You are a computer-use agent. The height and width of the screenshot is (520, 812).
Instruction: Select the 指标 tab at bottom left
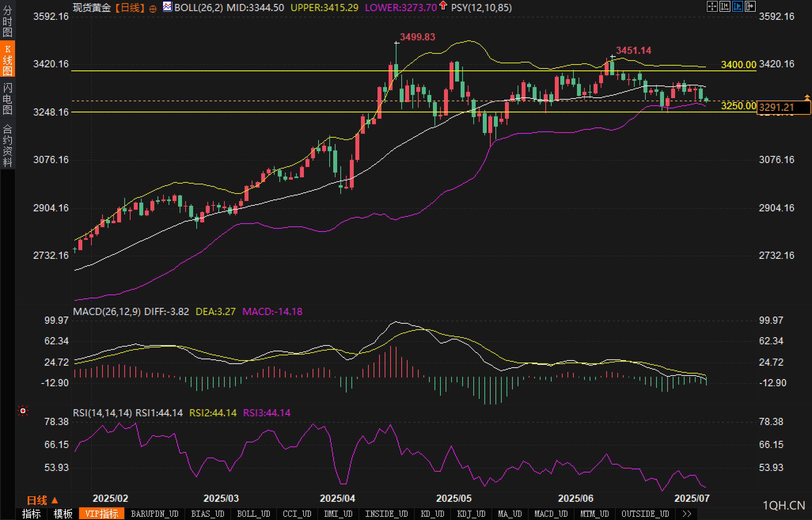(x=32, y=514)
